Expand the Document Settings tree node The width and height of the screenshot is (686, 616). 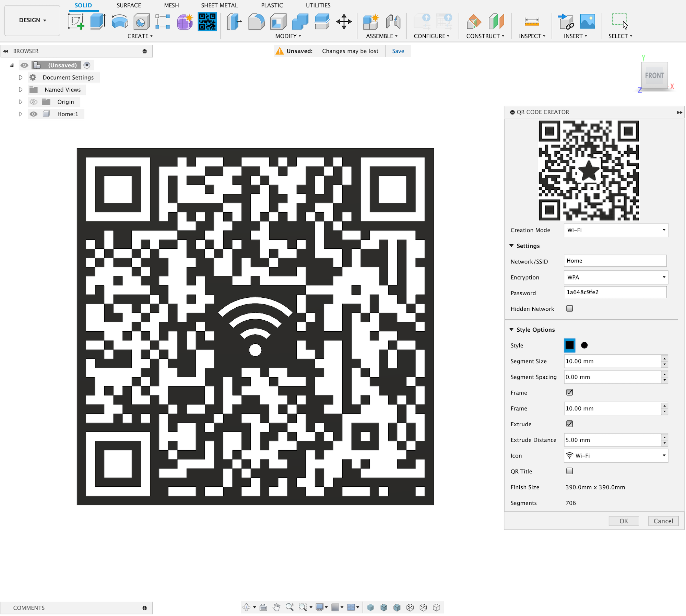click(x=21, y=78)
